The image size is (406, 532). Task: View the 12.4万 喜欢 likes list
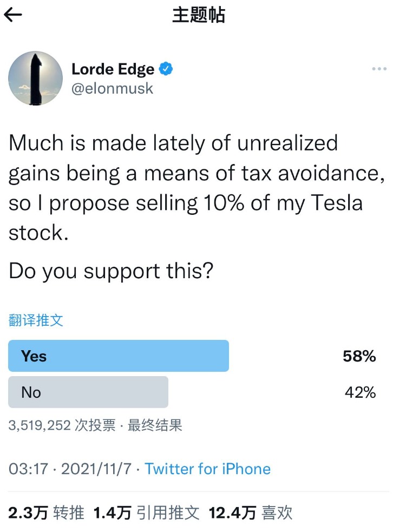(251, 513)
